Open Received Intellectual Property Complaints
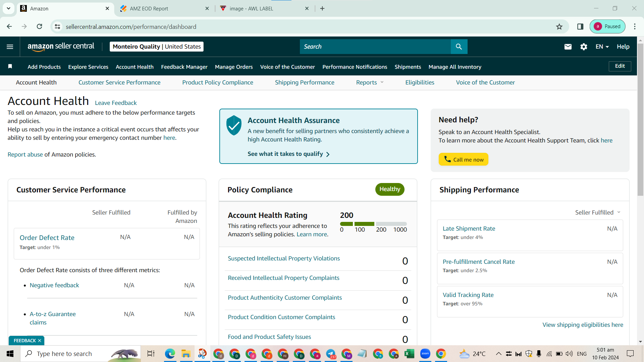This screenshot has width=644, height=362. (283, 278)
